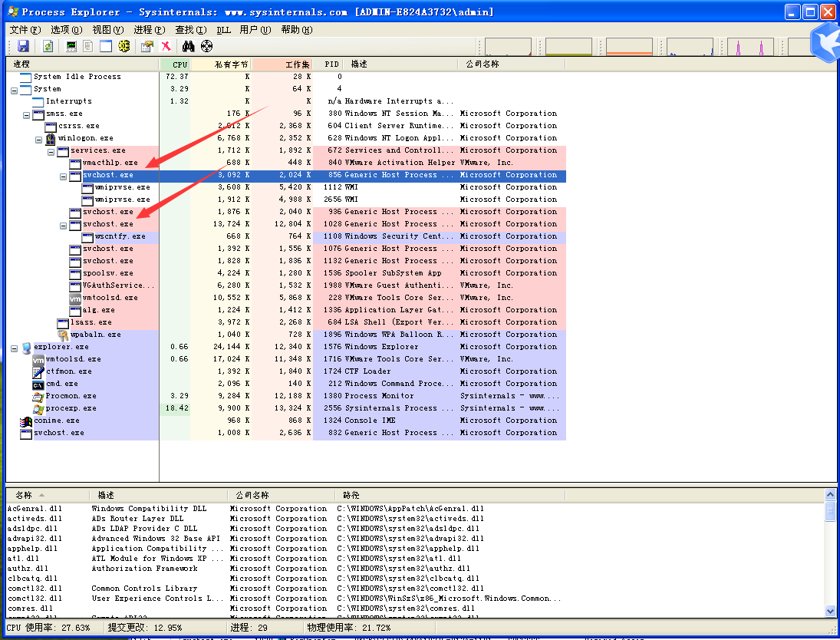
Task: Click the DLL pane scrollbar thumb
Action: click(x=830, y=511)
